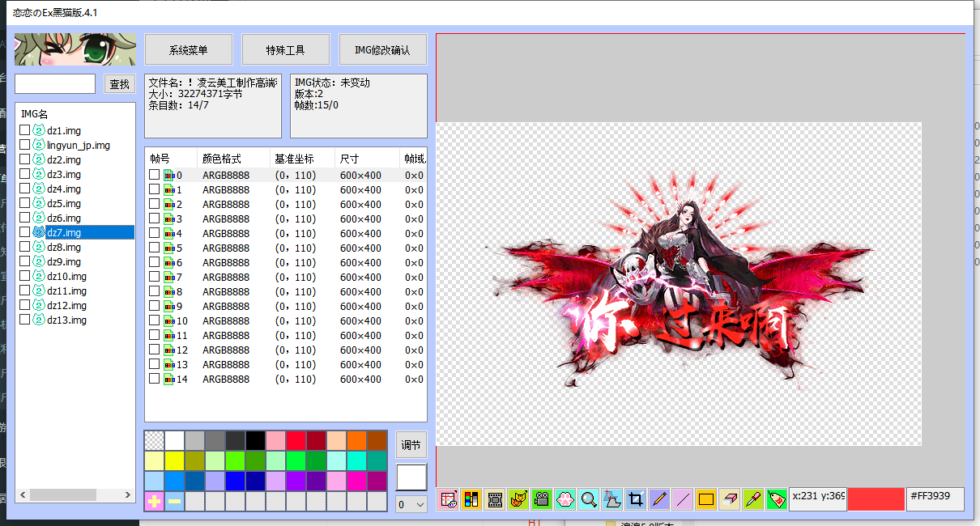Select the Eraser tool
The width and height of the screenshot is (980, 526).
[729, 499]
